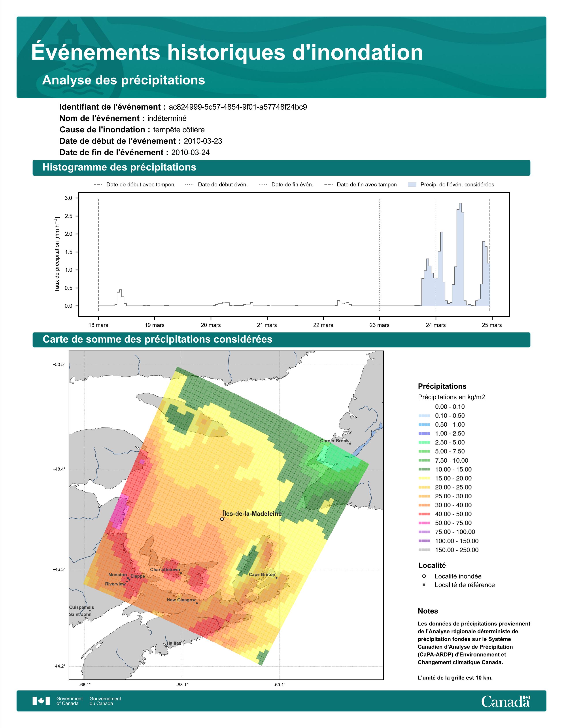Click the Notes heading
Image resolution: width=563 pixels, height=728 pixels.
tap(428, 611)
